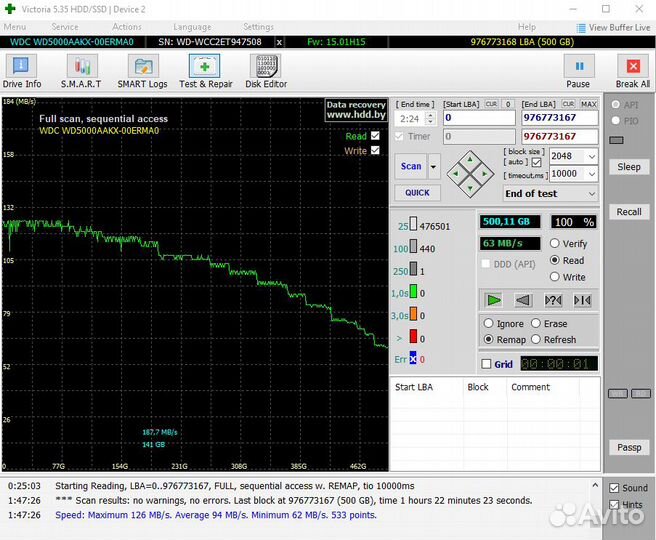Untick the Read graph checkbox

pos(375,136)
